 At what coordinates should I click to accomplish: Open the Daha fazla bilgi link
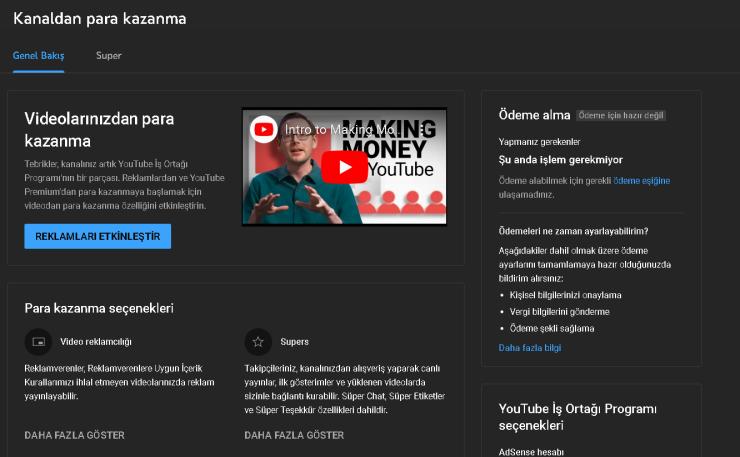530,348
